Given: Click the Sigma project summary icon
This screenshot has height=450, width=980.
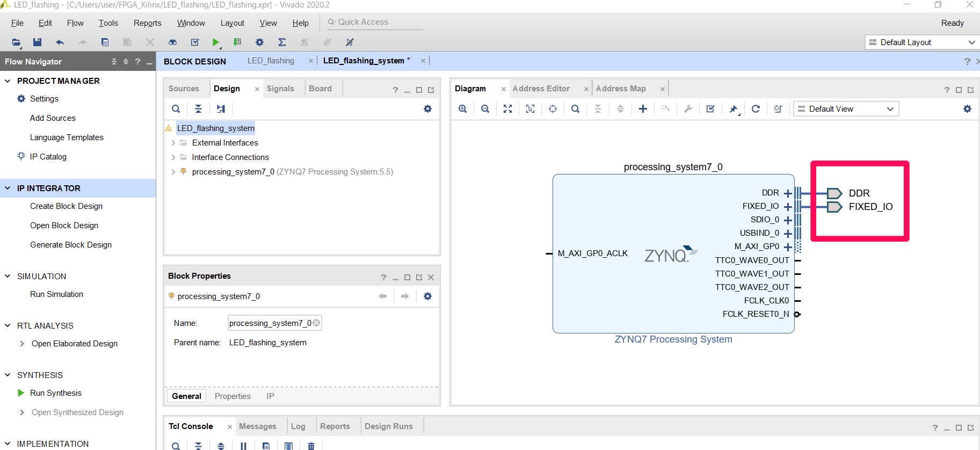Looking at the screenshot, I should pos(282,42).
